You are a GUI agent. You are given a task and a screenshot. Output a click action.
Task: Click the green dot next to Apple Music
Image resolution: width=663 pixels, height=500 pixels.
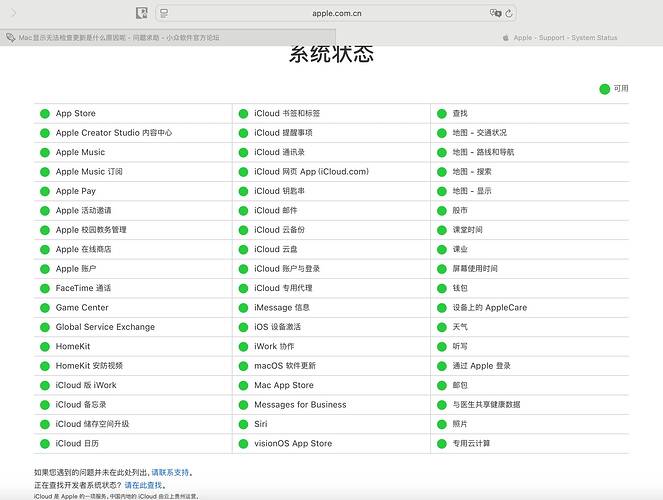tap(45, 152)
